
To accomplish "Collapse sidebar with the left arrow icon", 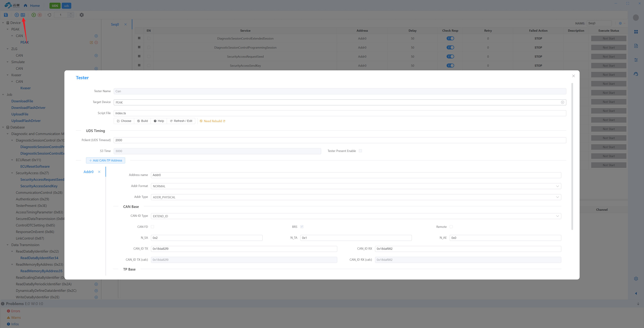I will click(636, 293).
